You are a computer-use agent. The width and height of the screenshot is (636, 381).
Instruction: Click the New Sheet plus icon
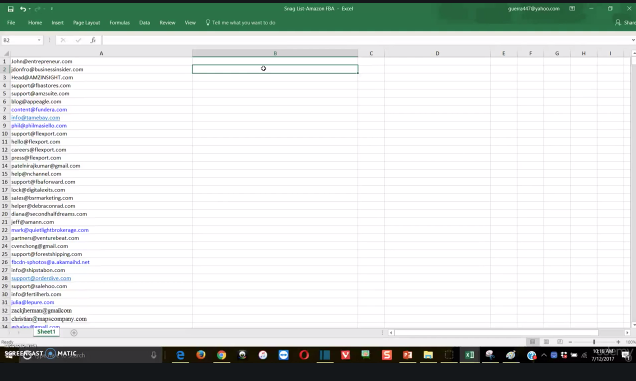(74, 333)
